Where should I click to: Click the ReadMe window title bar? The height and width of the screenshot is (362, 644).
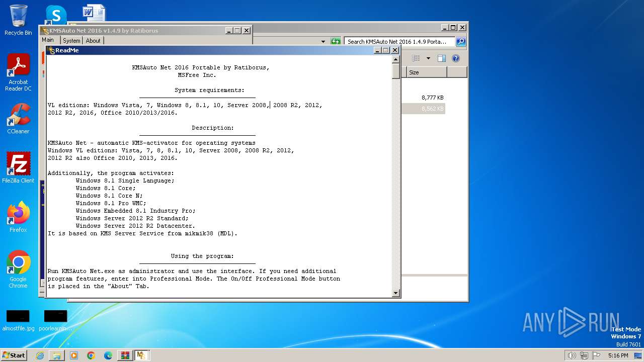[x=211, y=50]
